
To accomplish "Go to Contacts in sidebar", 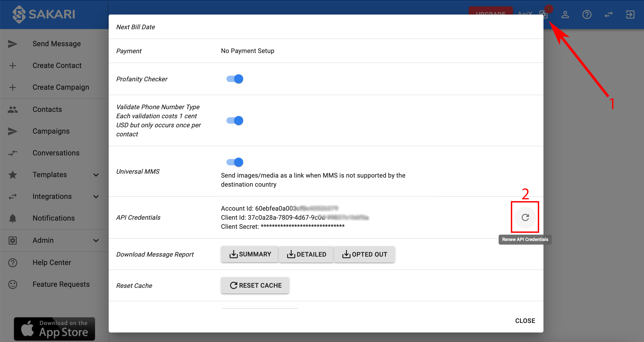I will [x=54, y=109].
